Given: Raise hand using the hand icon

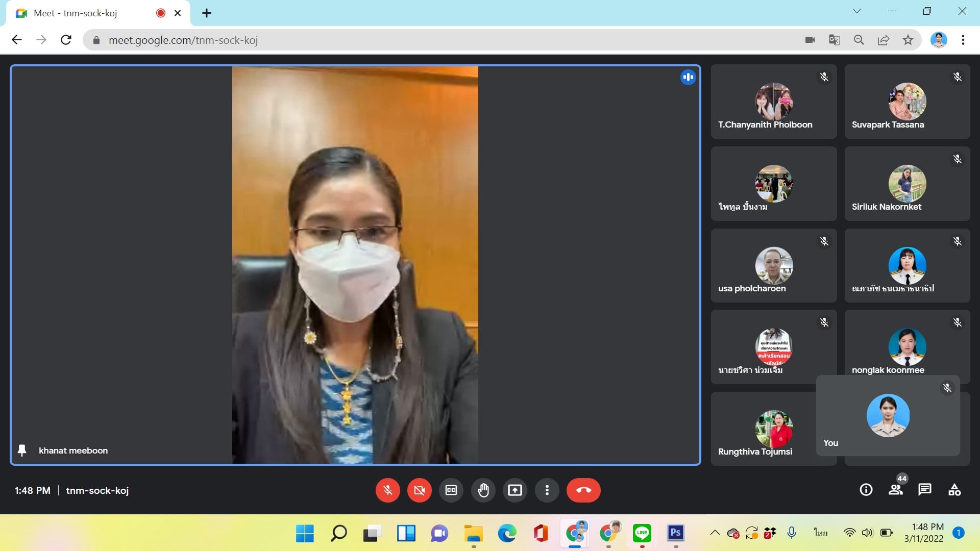Looking at the screenshot, I should [x=483, y=490].
